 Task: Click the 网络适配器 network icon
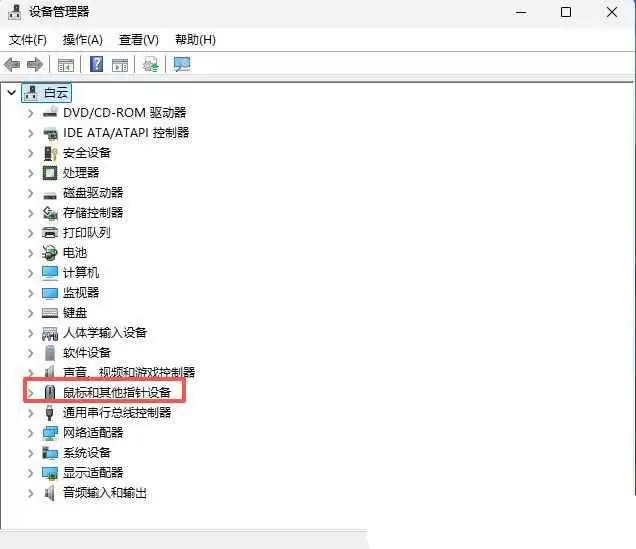tap(50, 433)
